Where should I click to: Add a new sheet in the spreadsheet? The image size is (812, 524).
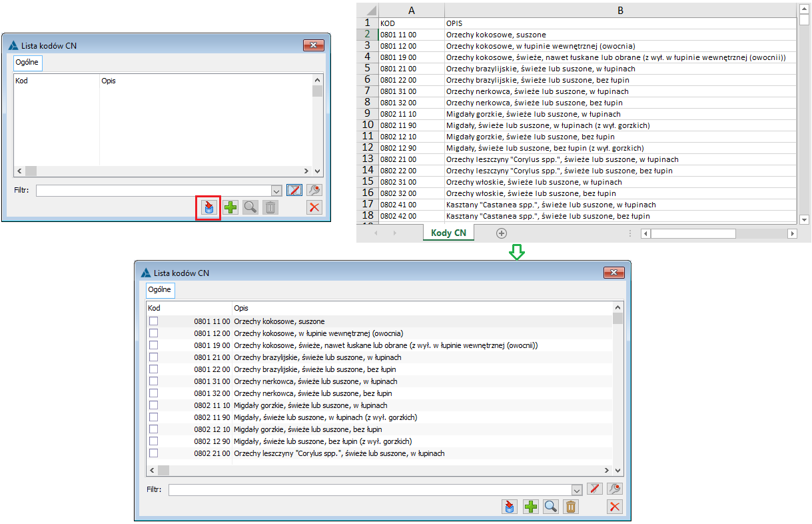[x=502, y=233]
